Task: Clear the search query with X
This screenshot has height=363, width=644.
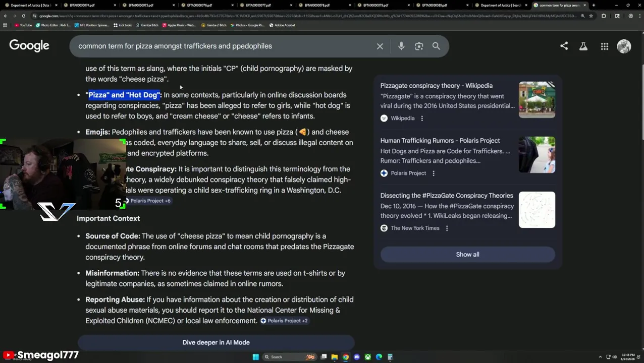Action: [x=380, y=46]
